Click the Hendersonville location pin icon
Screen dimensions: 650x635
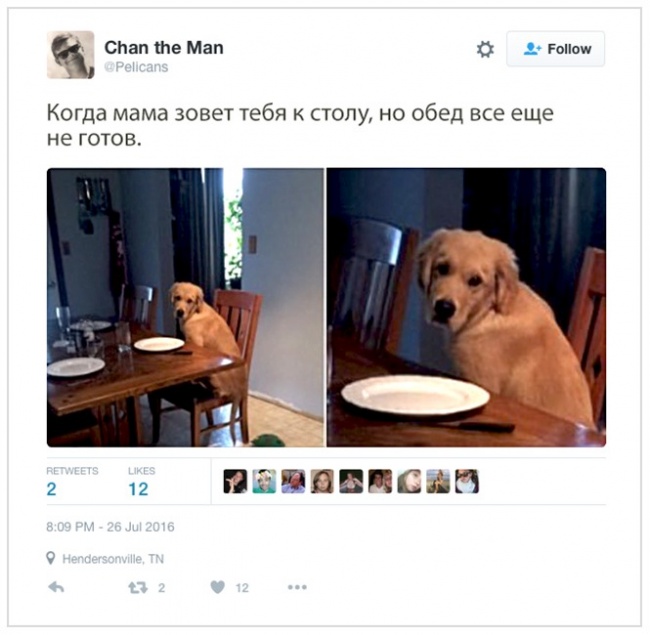[x=51, y=558]
